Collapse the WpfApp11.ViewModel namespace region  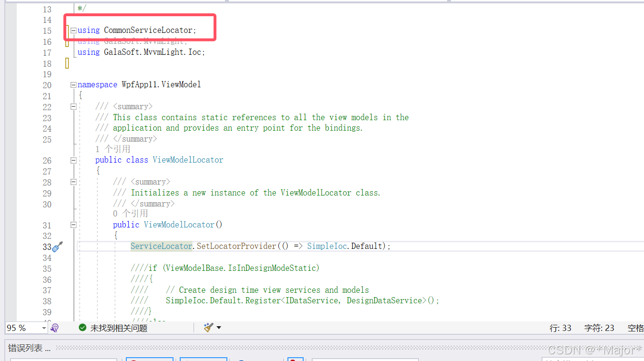pyautogui.click(x=73, y=84)
